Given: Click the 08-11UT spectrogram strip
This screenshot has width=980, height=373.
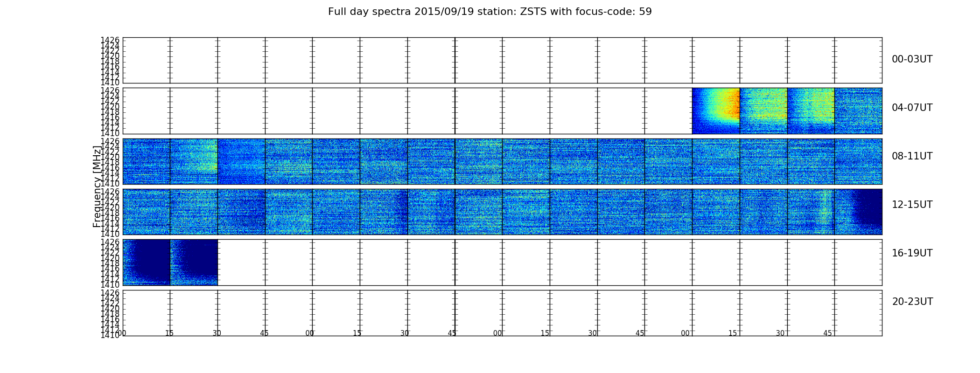Looking at the screenshot, I should point(502,161).
